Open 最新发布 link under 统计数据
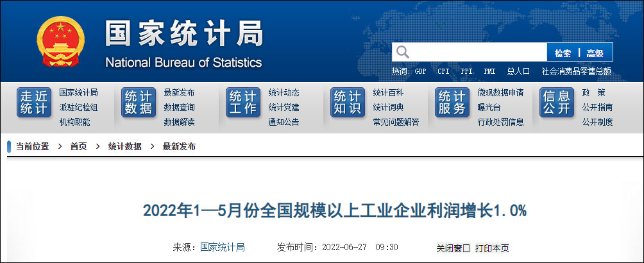The image size is (644, 263). click(x=179, y=93)
